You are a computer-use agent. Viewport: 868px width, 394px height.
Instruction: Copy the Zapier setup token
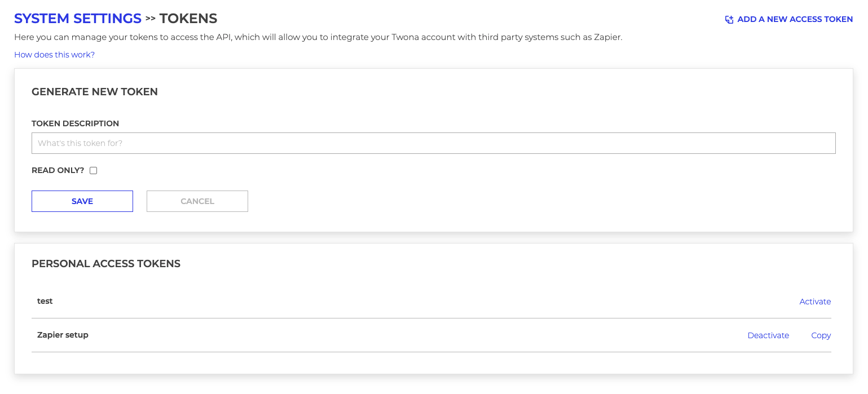pos(821,335)
